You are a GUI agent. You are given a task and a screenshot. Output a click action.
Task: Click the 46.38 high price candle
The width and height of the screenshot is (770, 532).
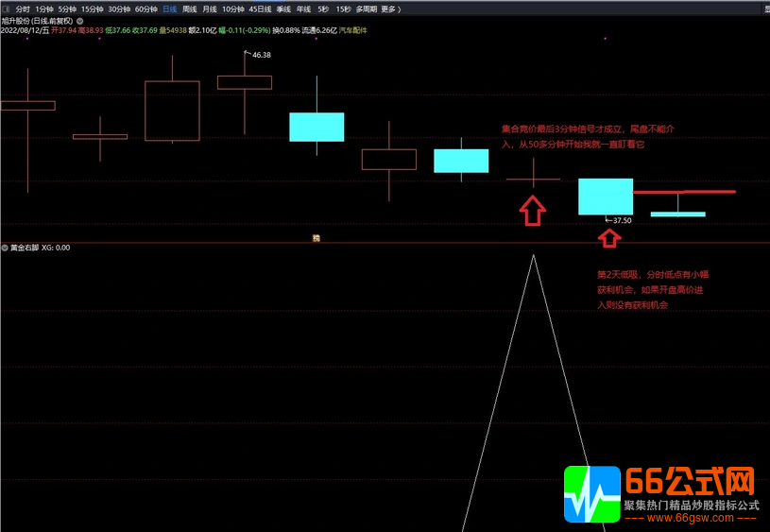[244, 82]
